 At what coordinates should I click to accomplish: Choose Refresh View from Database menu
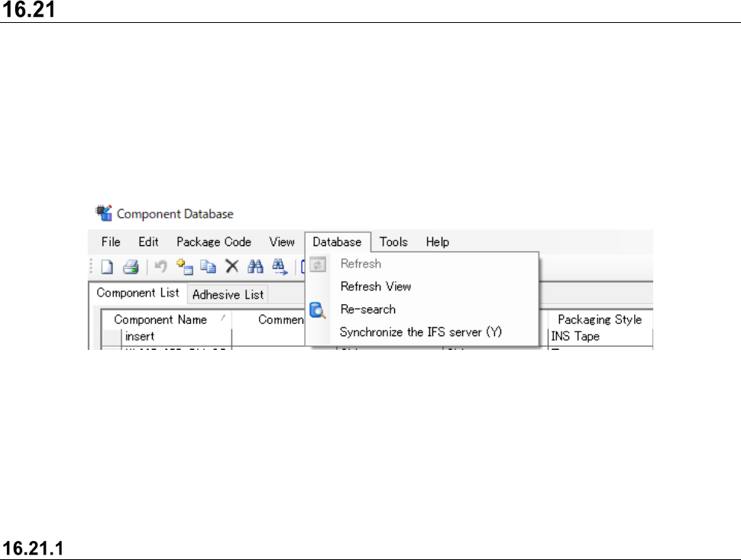[422, 286]
